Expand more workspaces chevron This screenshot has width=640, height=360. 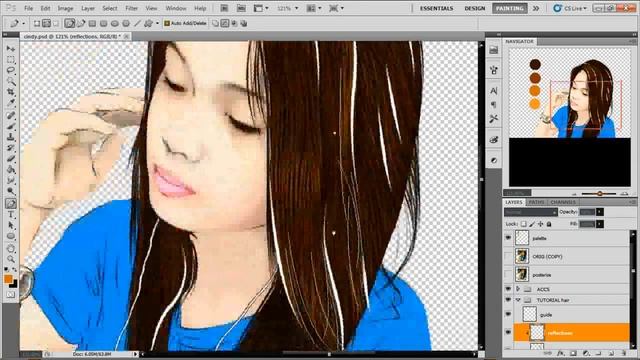click(536, 8)
